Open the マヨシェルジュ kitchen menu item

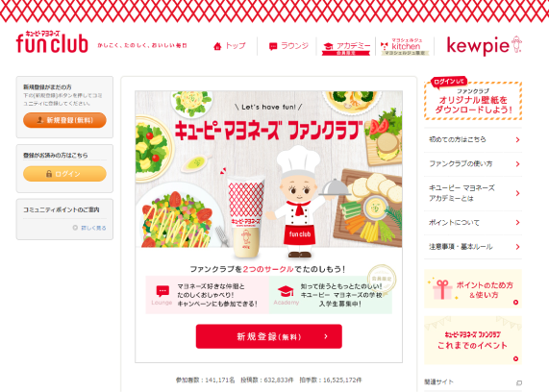[405, 47]
